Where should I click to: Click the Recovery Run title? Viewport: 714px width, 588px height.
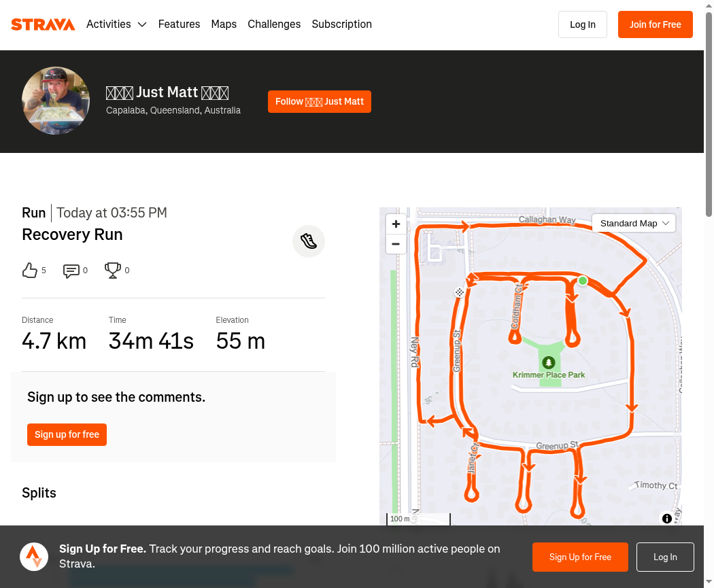click(72, 235)
